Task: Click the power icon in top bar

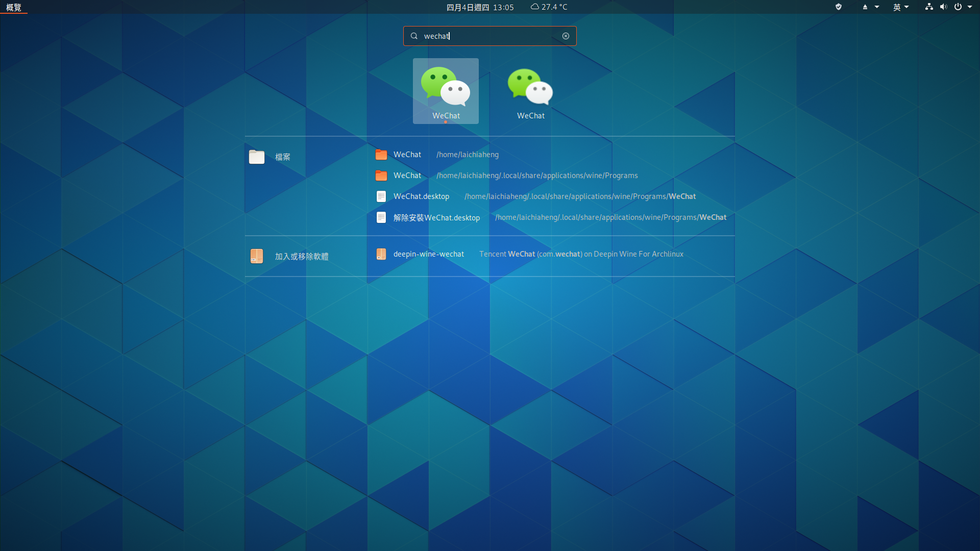Action: [x=958, y=7]
